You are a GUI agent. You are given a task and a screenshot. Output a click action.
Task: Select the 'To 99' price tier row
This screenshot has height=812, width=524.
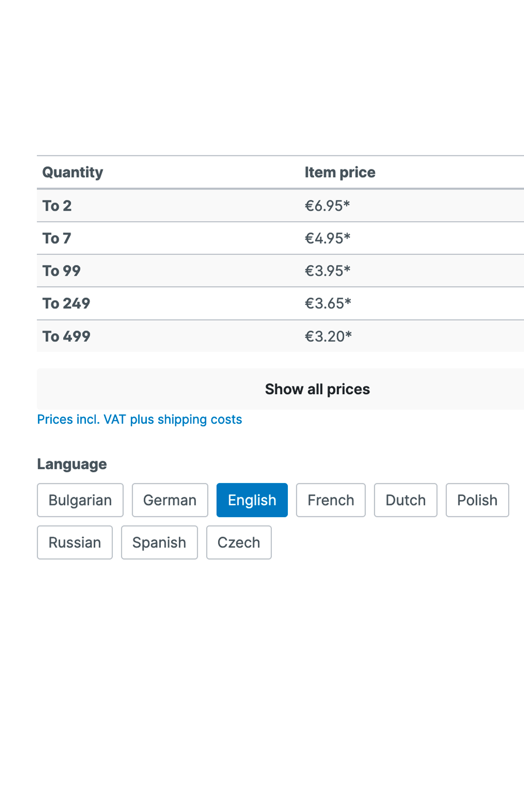click(x=280, y=271)
